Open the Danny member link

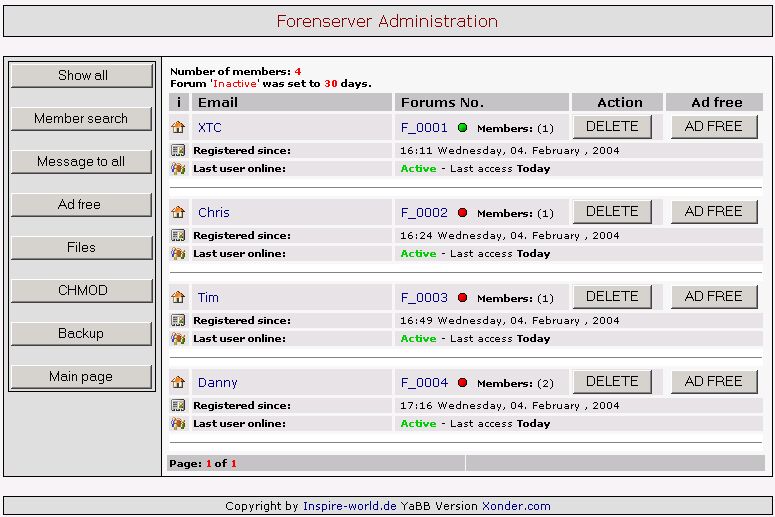point(217,383)
